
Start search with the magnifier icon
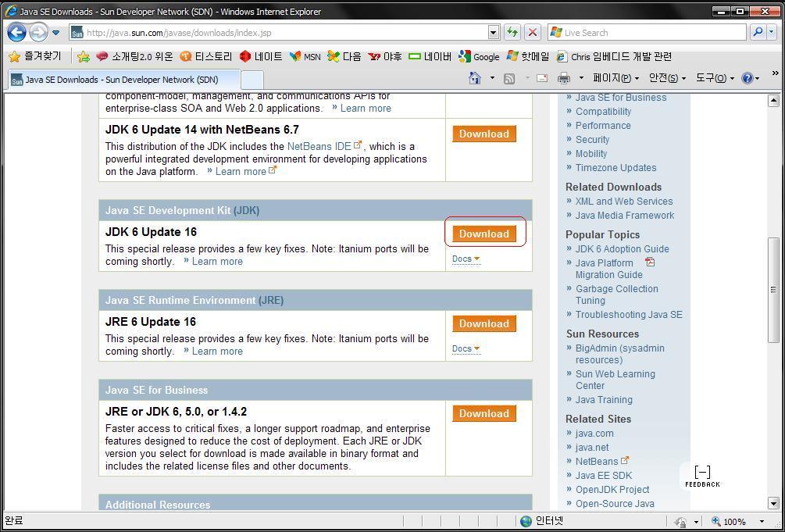(758, 33)
